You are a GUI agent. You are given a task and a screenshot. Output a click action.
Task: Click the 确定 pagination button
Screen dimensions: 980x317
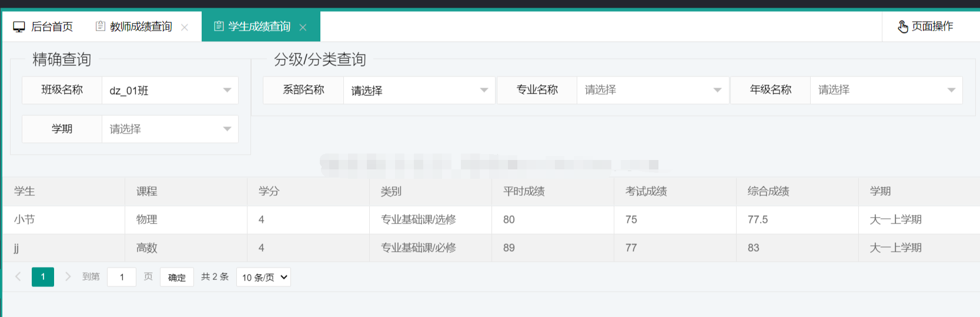pyautogui.click(x=177, y=277)
